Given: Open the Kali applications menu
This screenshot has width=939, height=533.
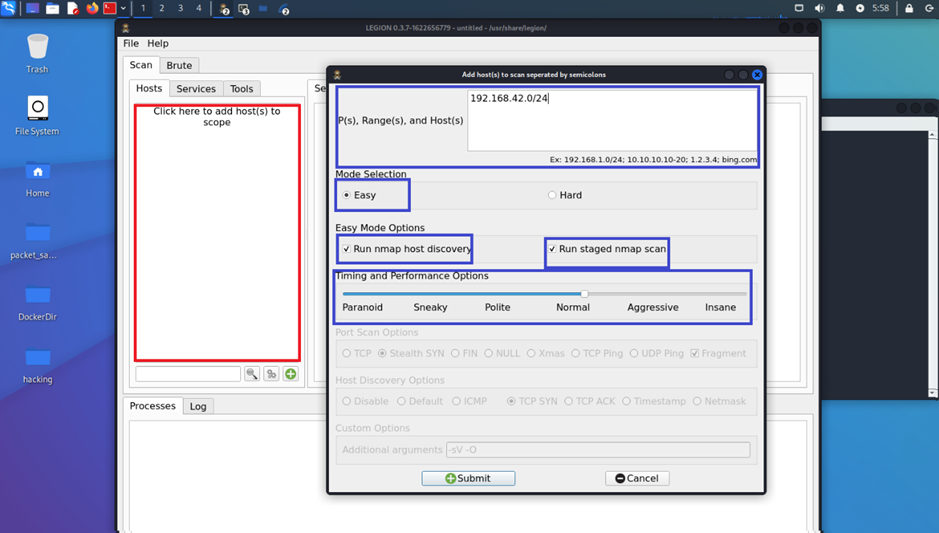Looking at the screenshot, I should point(8,8).
